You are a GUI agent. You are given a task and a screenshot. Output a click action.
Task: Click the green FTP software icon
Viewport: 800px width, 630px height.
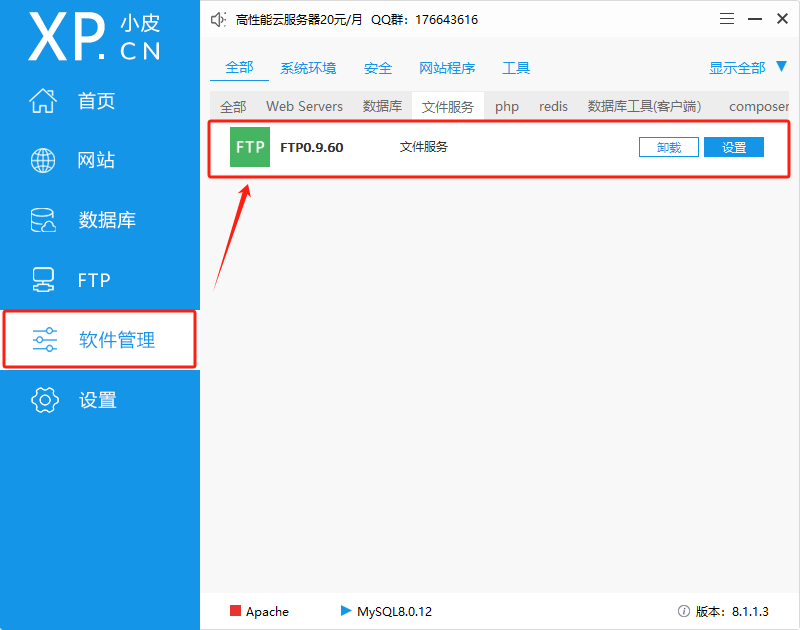pyautogui.click(x=250, y=147)
